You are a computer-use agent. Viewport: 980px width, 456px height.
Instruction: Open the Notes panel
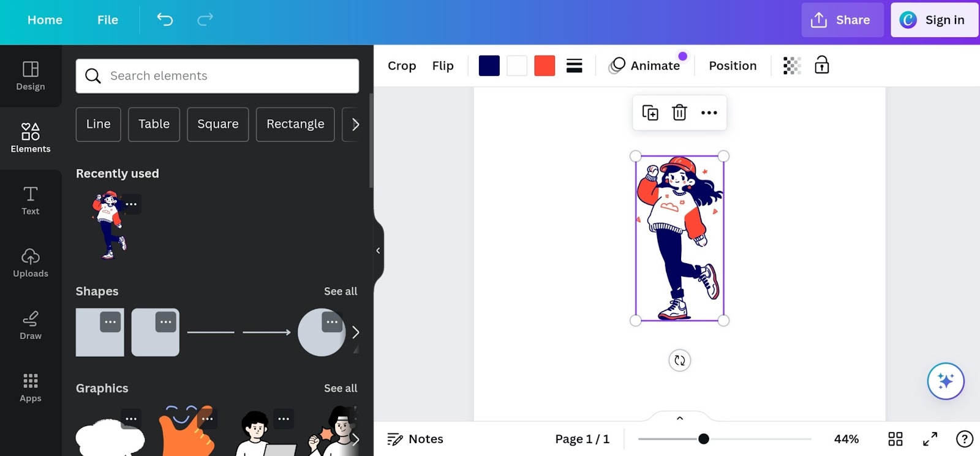[415, 439]
